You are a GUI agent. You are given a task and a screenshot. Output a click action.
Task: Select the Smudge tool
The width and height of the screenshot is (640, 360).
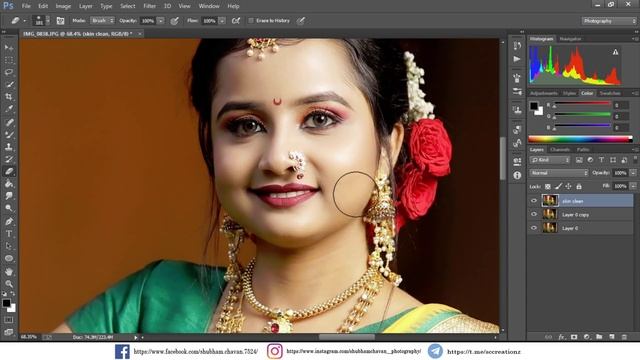click(x=9, y=196)
